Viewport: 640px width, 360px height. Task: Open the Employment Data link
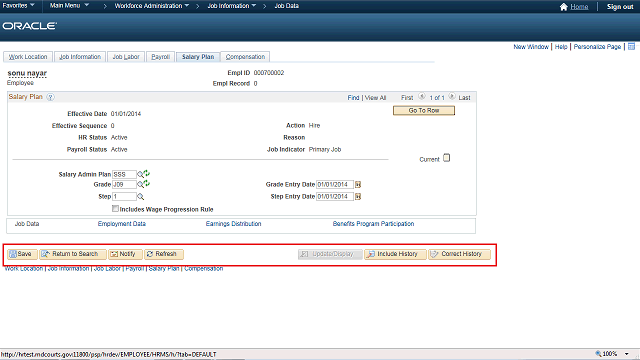122,224
